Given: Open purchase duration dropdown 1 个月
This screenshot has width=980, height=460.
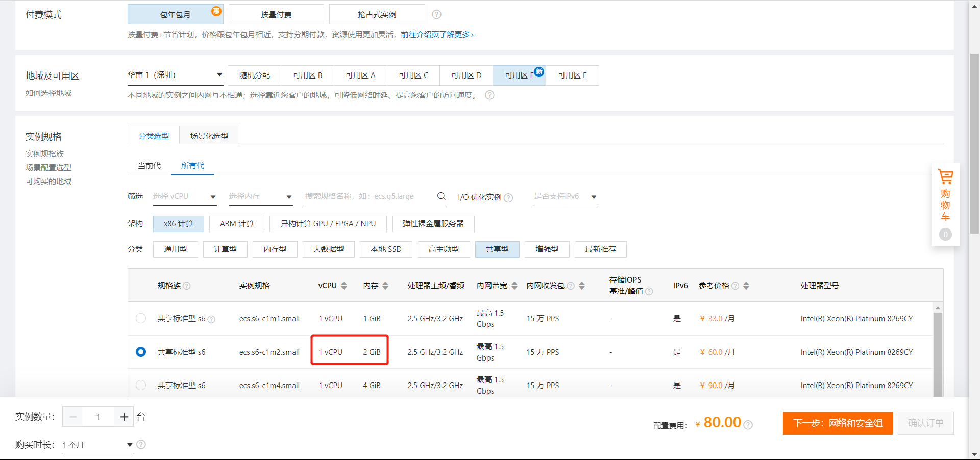Looking at the screenshot, I should pos(97,445).
